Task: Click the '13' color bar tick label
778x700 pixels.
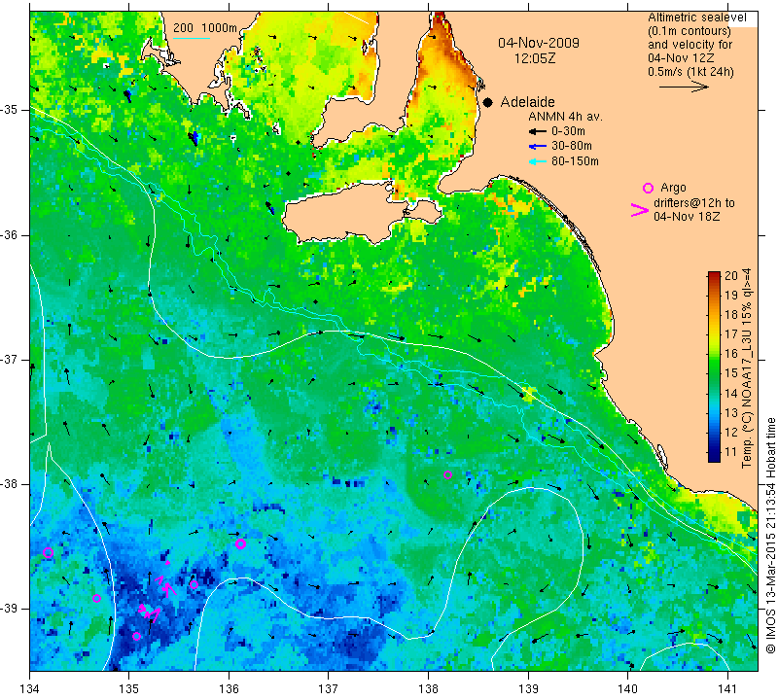Action: point(732,413)
